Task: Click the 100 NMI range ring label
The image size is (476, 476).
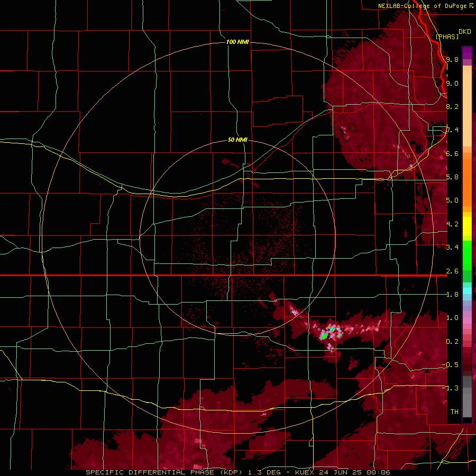Action: 237,42
